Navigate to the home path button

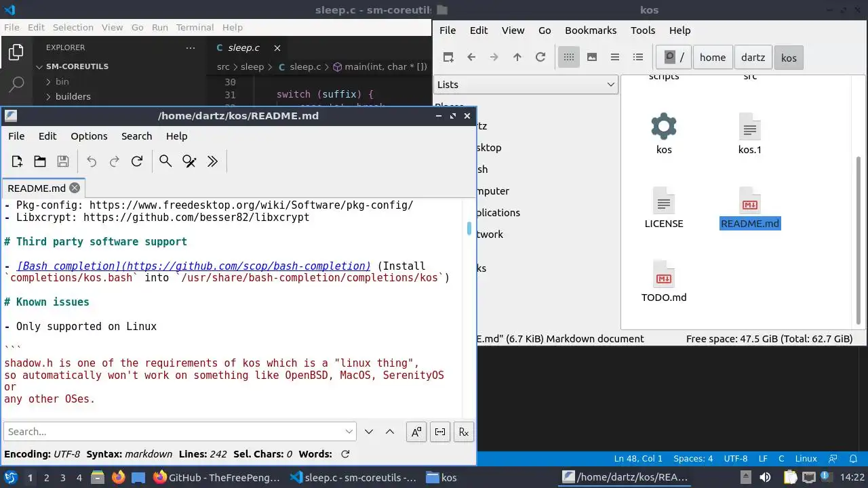coord(713,58)
